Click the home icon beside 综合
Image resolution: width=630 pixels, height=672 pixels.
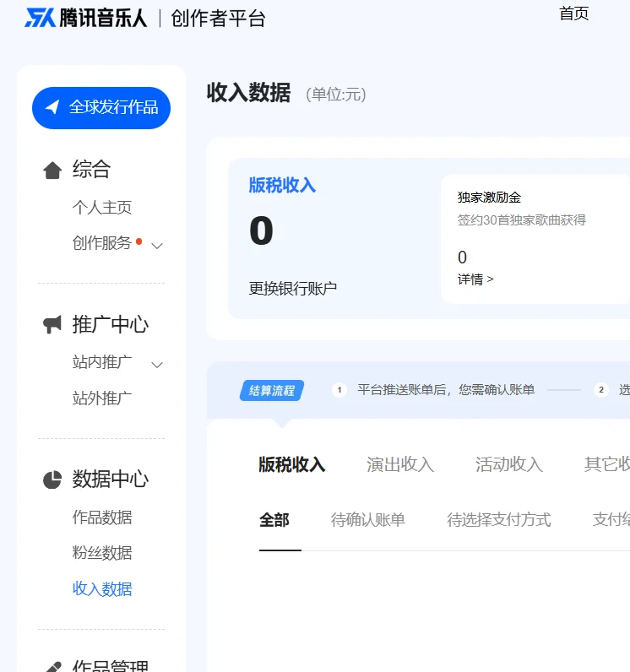tap(52, 171)
